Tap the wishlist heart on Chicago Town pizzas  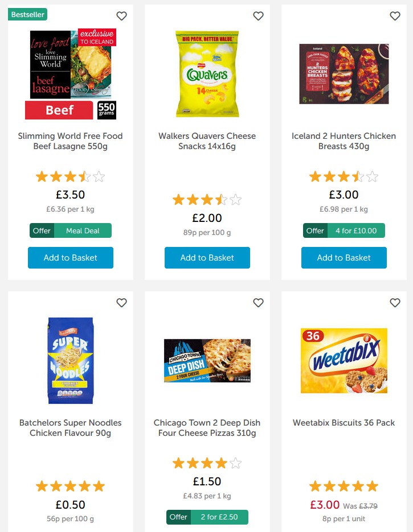tap(258, 303)
